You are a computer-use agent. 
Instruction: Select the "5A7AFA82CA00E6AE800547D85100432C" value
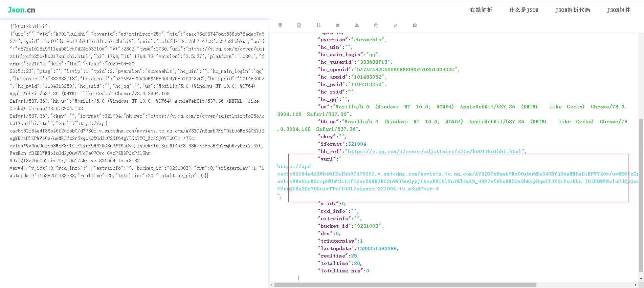click(x=406, y=69)
